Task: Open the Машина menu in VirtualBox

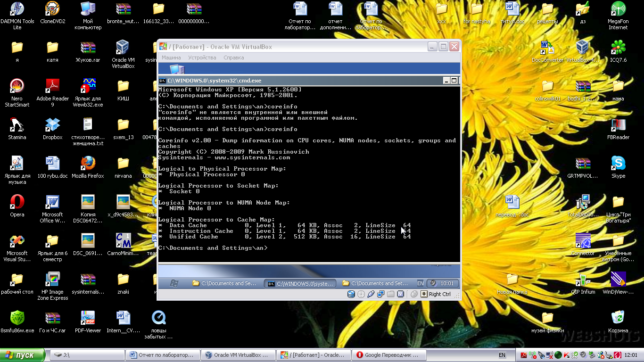Action: 171,58
